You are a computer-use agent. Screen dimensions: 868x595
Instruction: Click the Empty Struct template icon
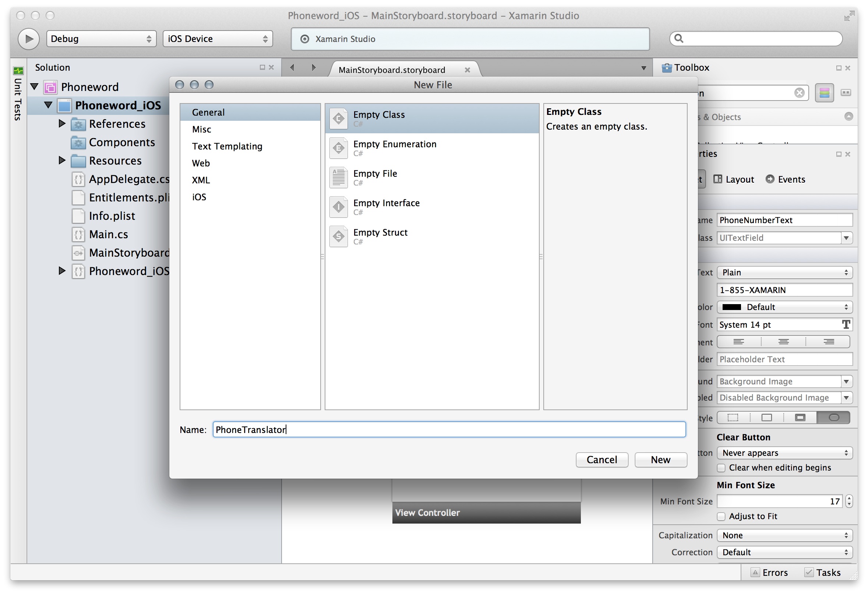pyautogui.click(x=339, y=236)
